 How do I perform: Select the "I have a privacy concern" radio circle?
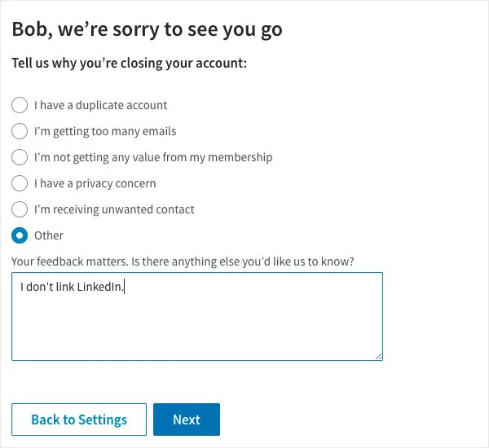pyautogui.click(x=20, y=183)
